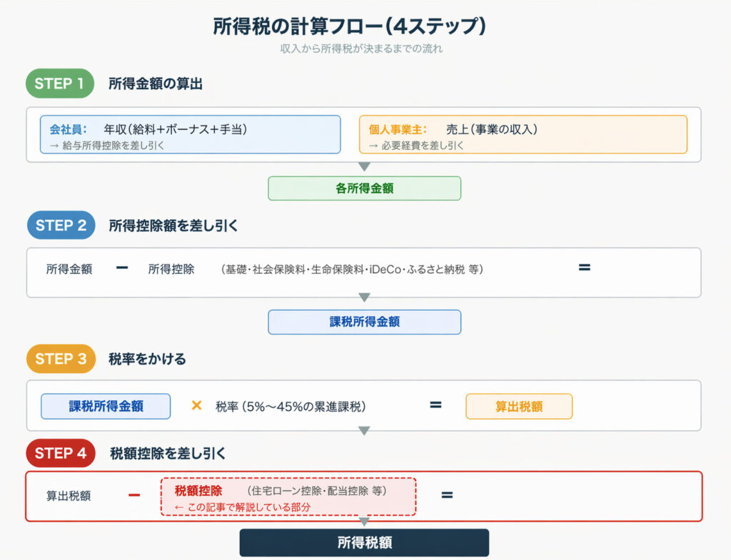Click the orange STEP 3 badge
The height and width of the screenshot is (560, 731).
(x=61, y=359)
